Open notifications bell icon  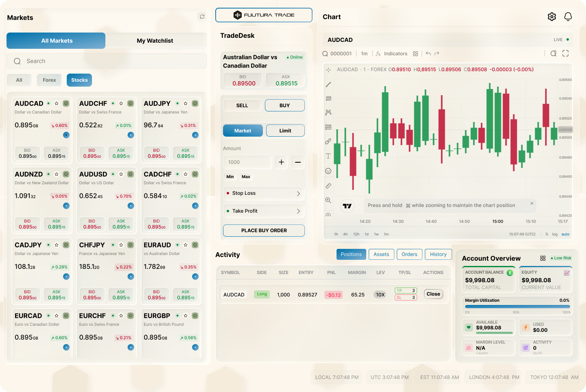point(568,17)
